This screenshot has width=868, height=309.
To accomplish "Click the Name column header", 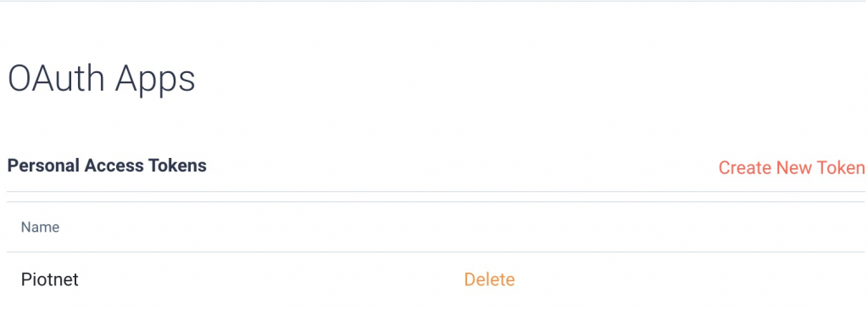I will 41,227.
